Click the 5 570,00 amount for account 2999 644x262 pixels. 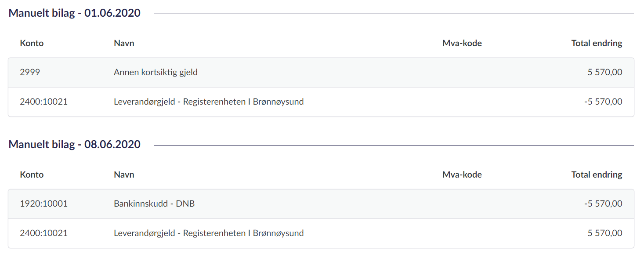click(x=605, y=73)
